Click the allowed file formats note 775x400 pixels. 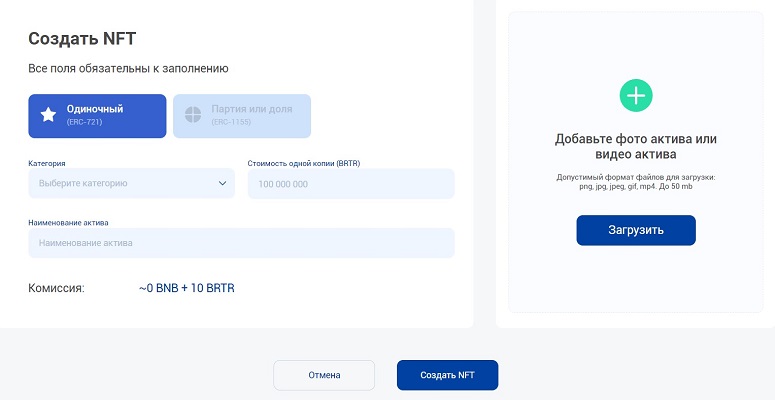tap(635, 182)
